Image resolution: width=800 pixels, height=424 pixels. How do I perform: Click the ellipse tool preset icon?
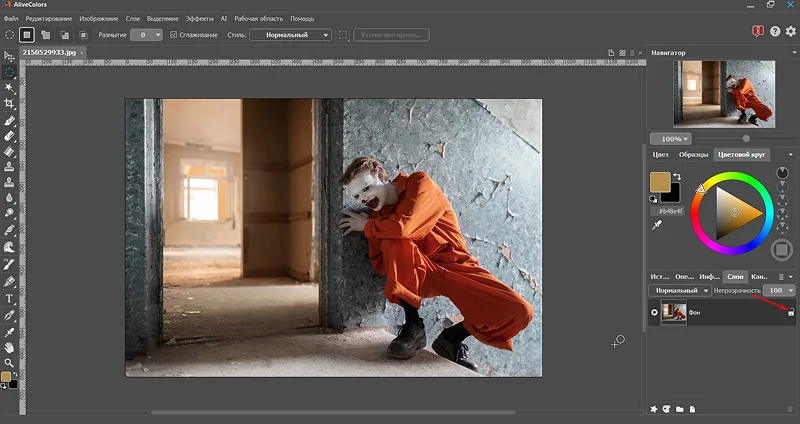9,35
